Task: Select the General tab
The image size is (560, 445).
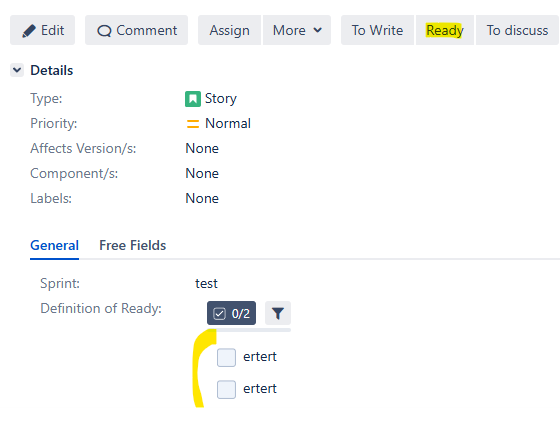Action: (55, 245)
